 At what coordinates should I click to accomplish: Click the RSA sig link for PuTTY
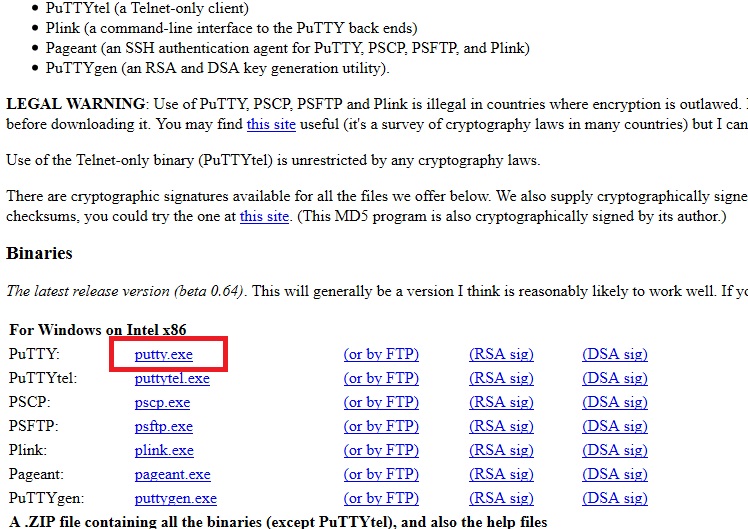tap(501, 354)
